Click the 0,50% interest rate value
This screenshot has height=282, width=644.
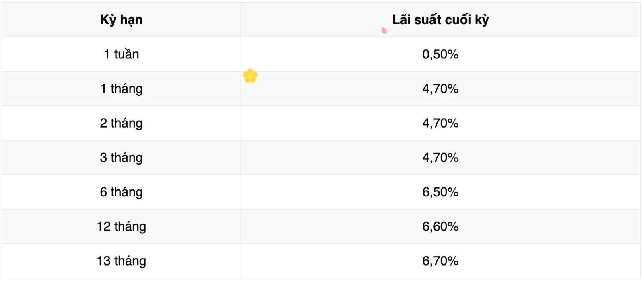pos(440,54)
